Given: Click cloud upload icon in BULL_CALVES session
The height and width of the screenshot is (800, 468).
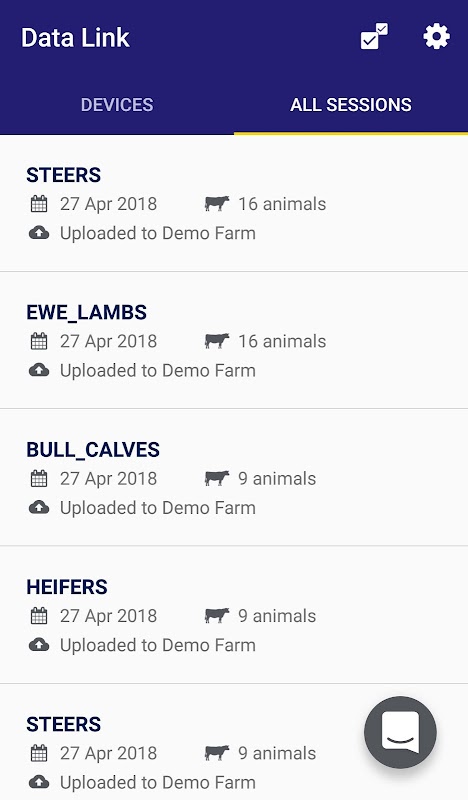Looking at the screenshot, I should 39,507.
